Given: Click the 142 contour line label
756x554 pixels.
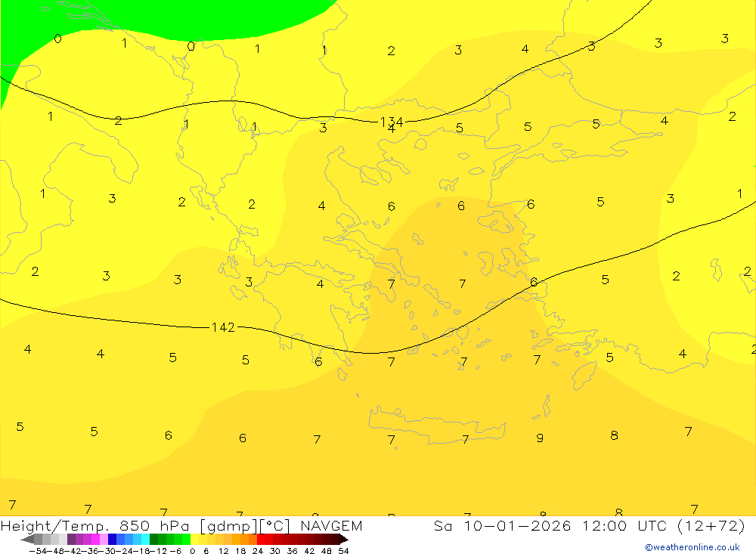Looking at the screenshot, I should click(x=223, y=327).
